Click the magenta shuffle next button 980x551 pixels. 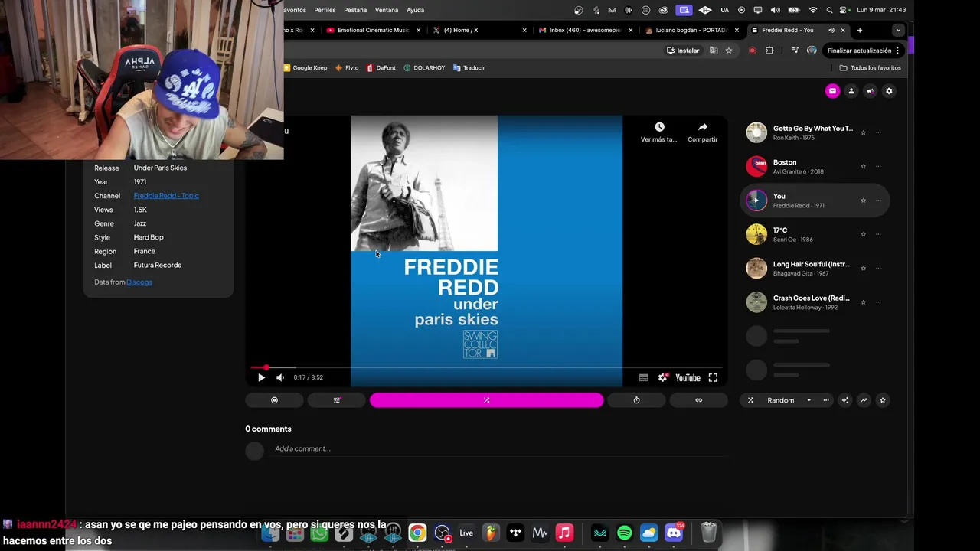486,400
